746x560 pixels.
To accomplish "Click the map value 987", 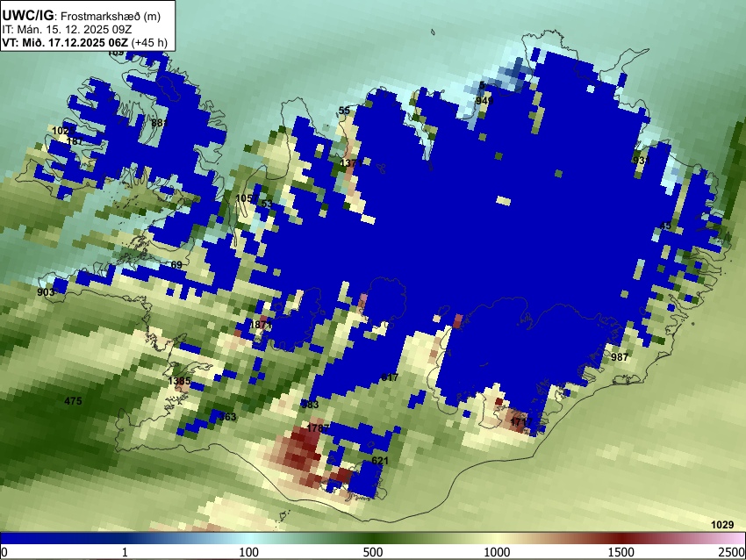I will 620,357.
